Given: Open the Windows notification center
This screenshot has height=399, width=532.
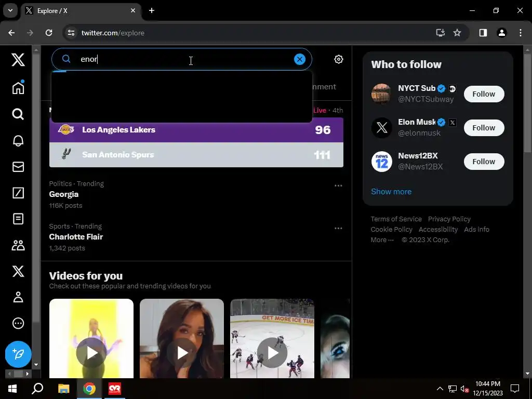Looking at the screenshot, I should [515, 389].
